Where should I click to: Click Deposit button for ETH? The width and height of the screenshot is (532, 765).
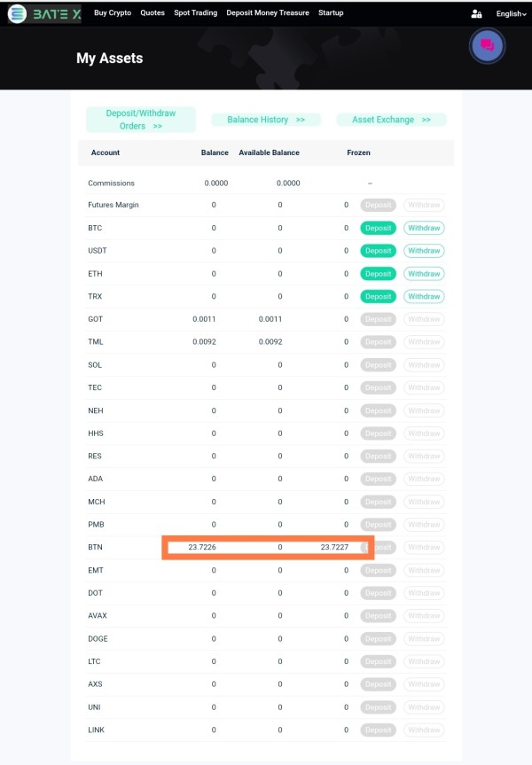pos(379,274)
